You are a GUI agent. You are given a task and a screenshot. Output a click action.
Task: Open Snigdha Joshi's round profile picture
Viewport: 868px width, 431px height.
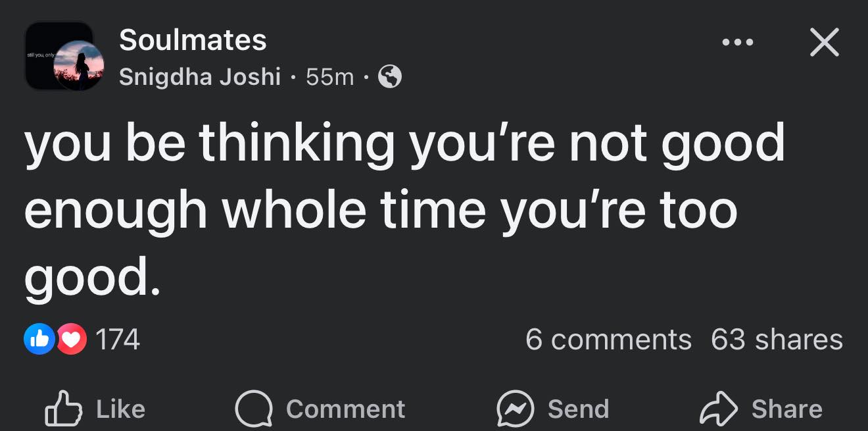(78, 65)
